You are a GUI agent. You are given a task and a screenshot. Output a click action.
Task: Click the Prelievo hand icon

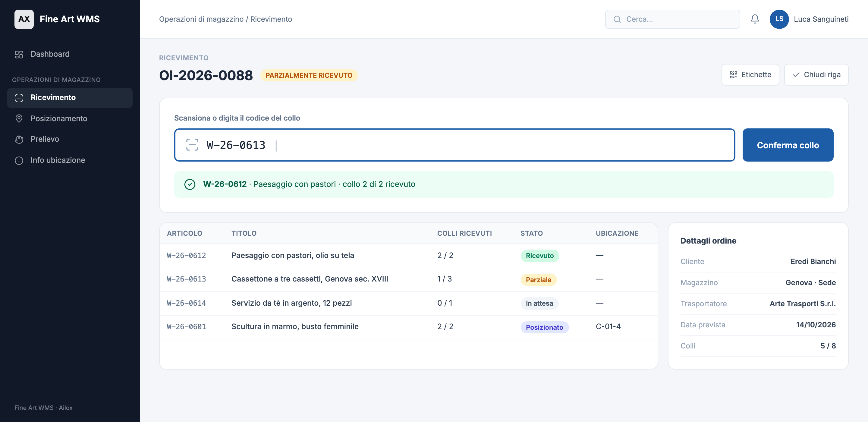click(19, 139)
